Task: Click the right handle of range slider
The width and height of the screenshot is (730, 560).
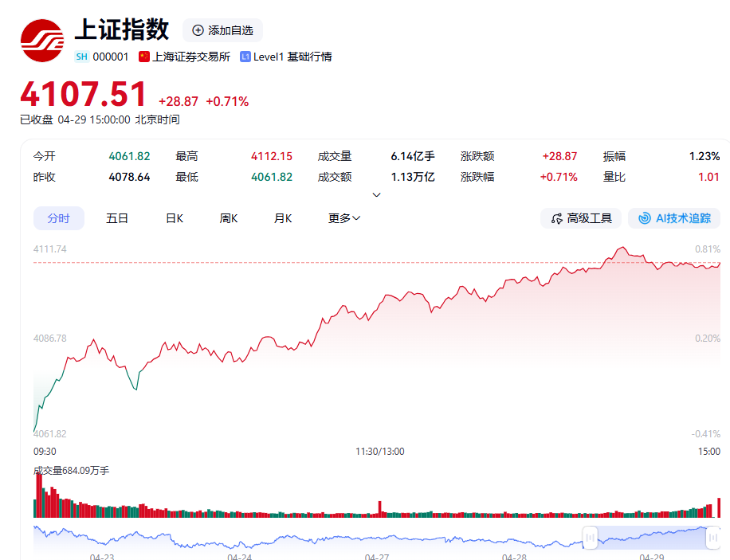Action: click(712, 538)
